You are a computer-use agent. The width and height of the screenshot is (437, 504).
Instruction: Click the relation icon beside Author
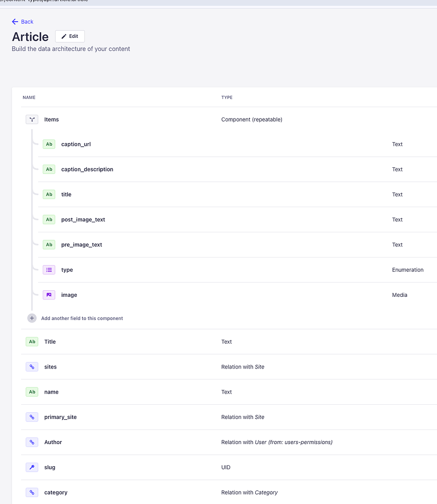tap(32, 443)
